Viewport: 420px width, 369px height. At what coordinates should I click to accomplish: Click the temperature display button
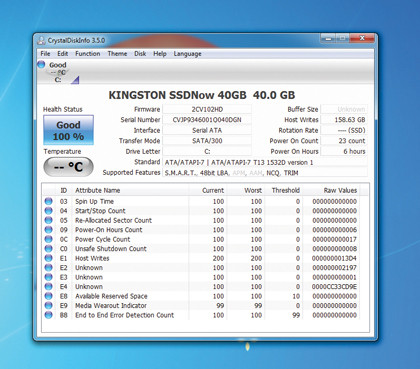(68, 167)
